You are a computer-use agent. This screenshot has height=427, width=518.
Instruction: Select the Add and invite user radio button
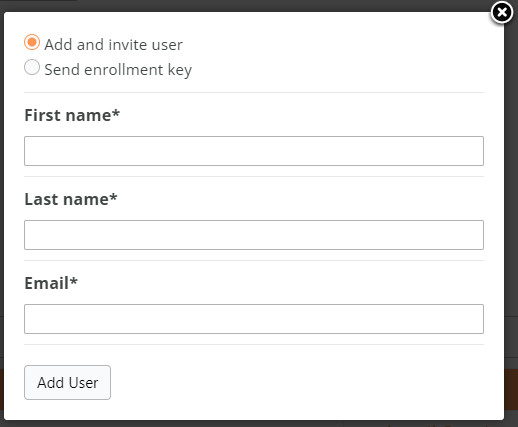[32, 42]
